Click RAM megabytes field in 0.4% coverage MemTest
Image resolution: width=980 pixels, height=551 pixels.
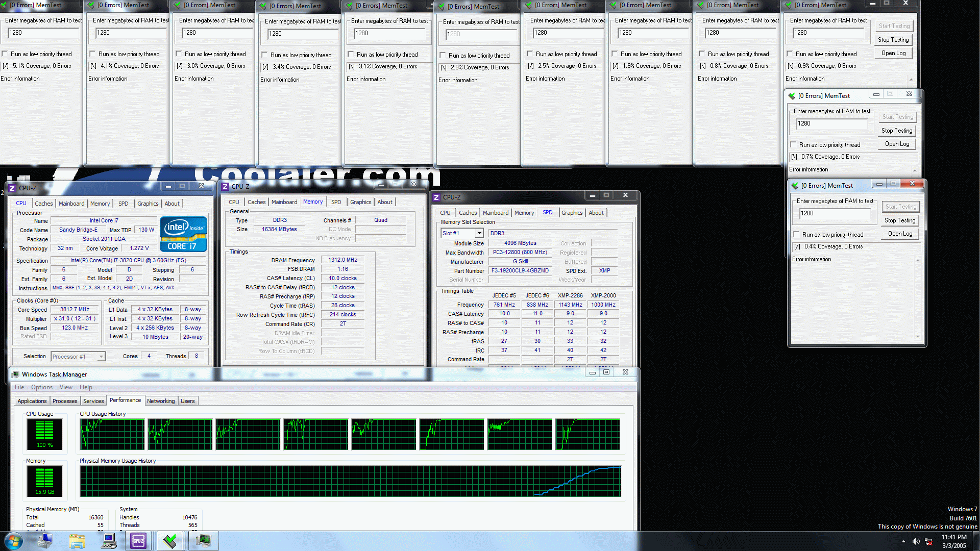tap(834, 213)
